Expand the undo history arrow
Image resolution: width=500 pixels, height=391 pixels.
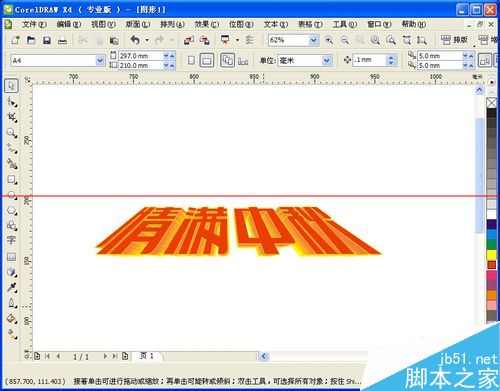pos(147,40)
